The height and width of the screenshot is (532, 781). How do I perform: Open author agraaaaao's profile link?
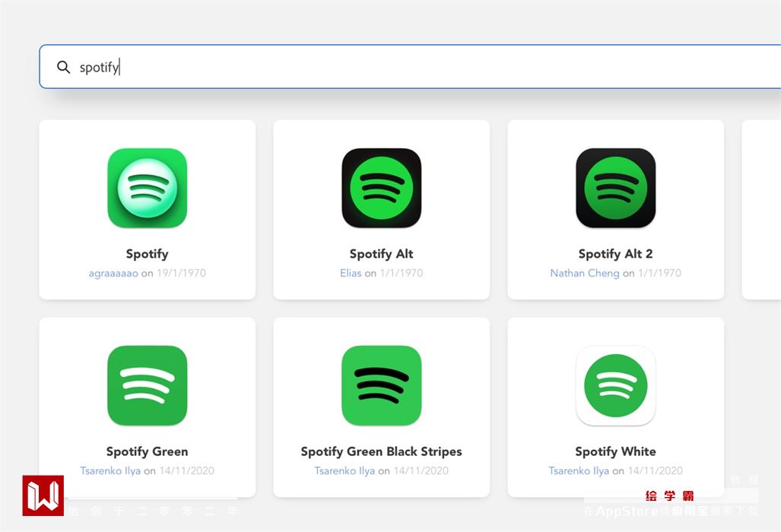113,273
